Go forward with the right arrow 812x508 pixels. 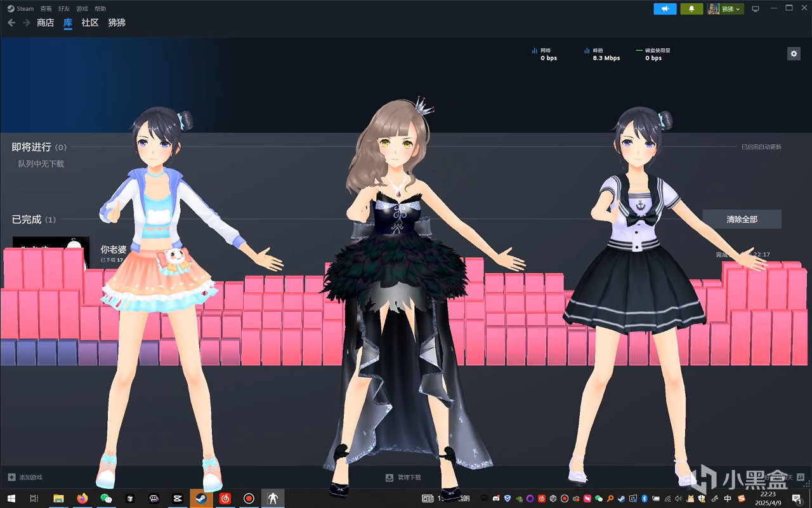coord(27,23)
